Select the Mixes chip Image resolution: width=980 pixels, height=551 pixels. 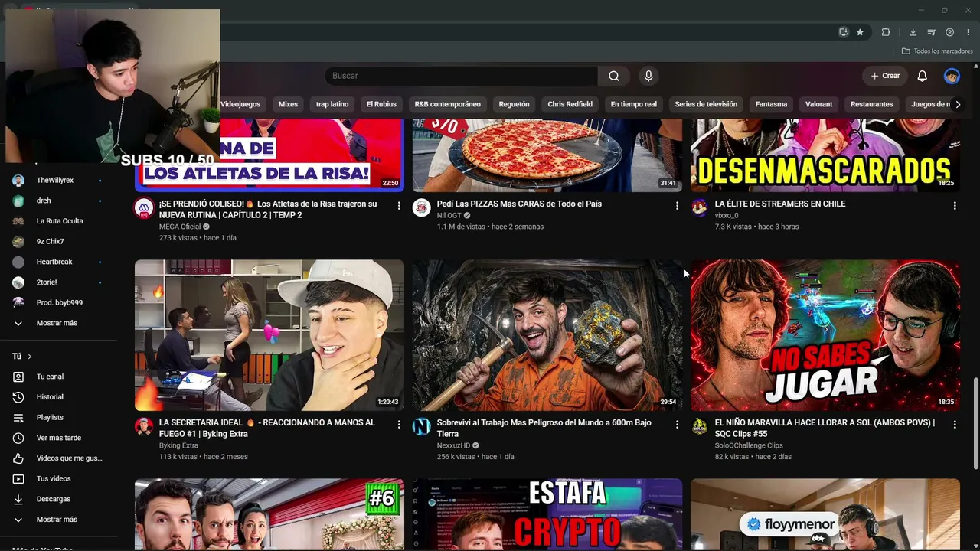coord(288,104)
